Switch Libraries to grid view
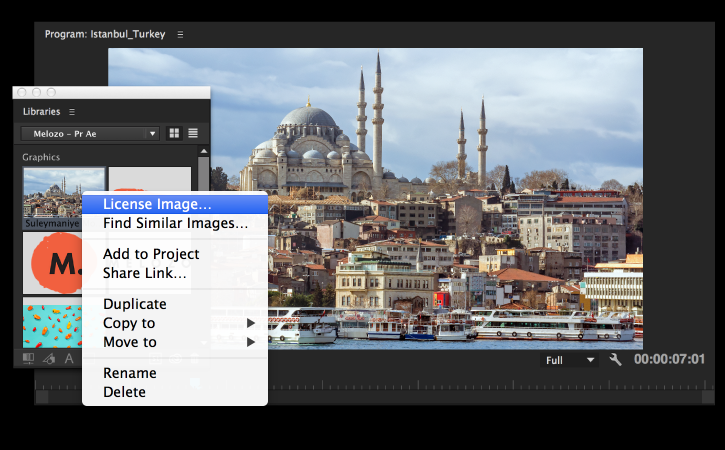Image resolution: width=725 pixels, height=450 pixels. pos(174,134)
